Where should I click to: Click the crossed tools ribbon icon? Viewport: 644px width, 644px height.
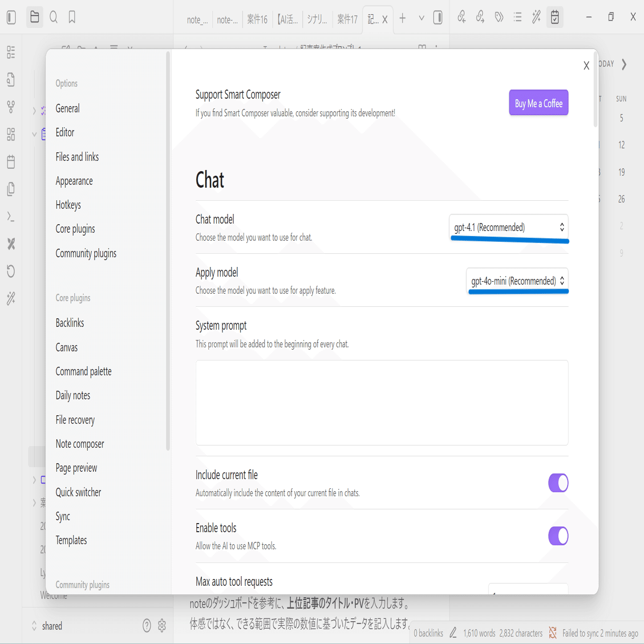[x=11, y=244]
